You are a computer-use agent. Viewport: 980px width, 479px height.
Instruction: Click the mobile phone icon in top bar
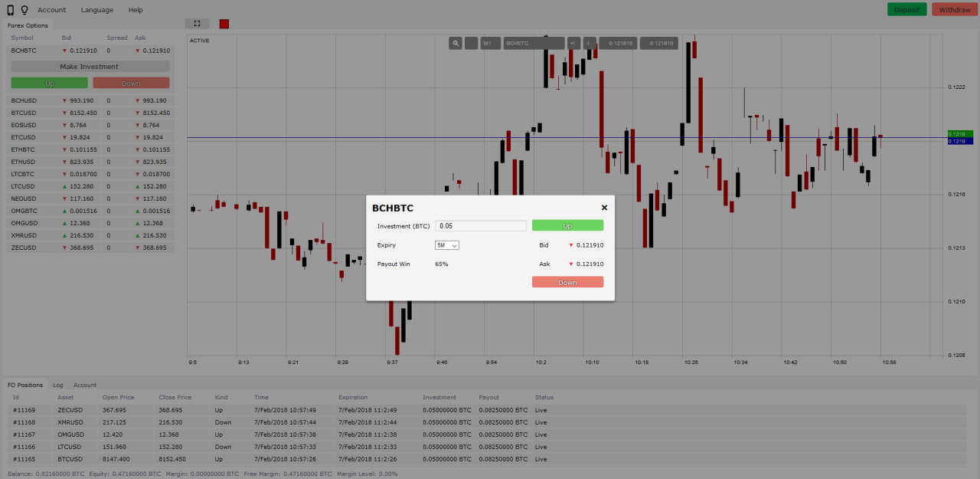tap(10, 9)
